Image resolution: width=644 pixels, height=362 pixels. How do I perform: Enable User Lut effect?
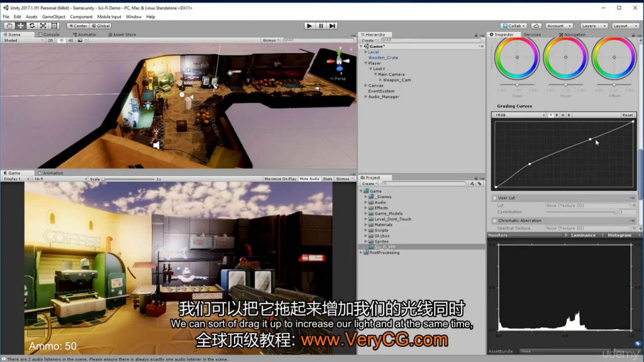[x=494, y=198]
